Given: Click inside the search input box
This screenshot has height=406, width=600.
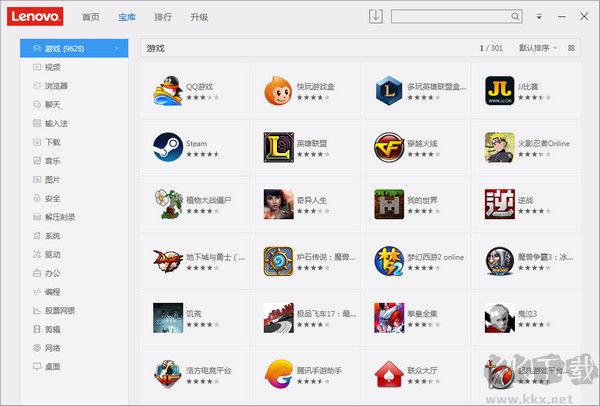Looking at the screenshot, I should 450,16.
